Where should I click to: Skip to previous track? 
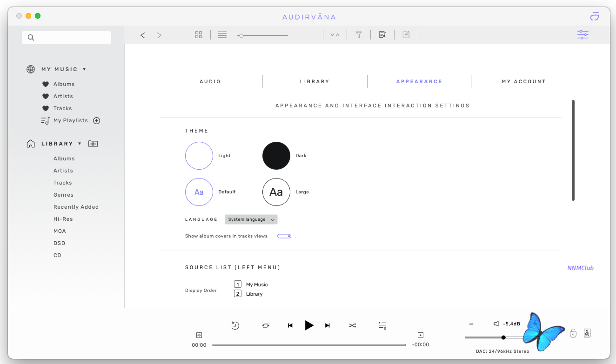(x=290, y=326)
